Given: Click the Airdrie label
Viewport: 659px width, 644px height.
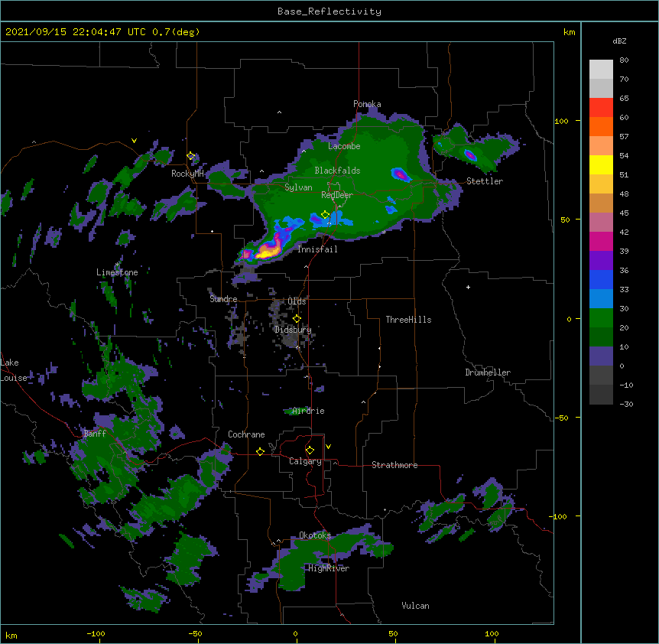Looking at the screenshot, I should tap(308, 411).
